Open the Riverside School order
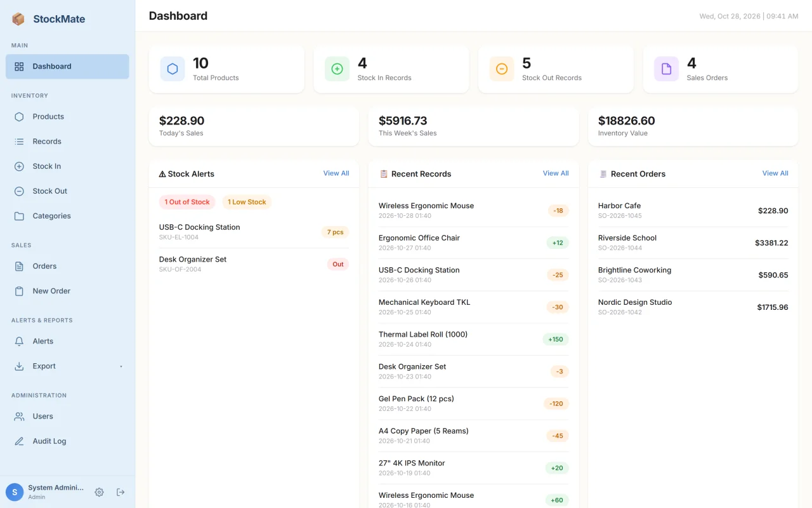The image size is (812, 508). coord(693,243)
